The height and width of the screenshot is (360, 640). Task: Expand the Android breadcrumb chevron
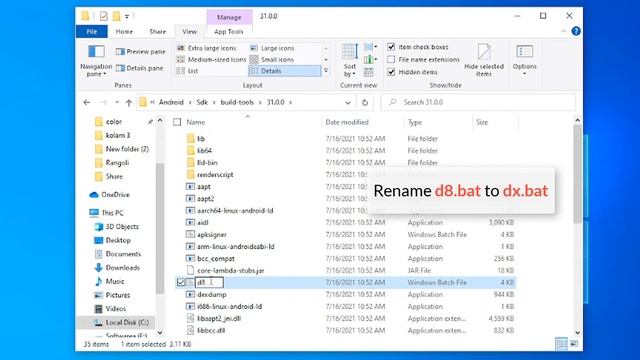190,102
